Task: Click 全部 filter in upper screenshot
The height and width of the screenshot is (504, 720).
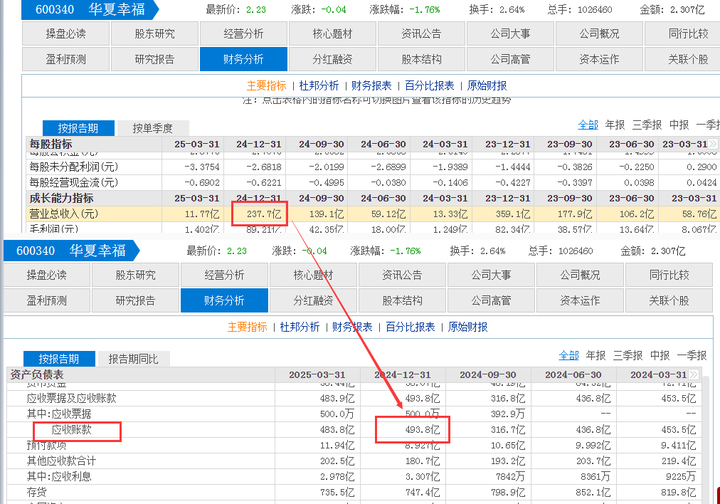Action: (588, 125)
